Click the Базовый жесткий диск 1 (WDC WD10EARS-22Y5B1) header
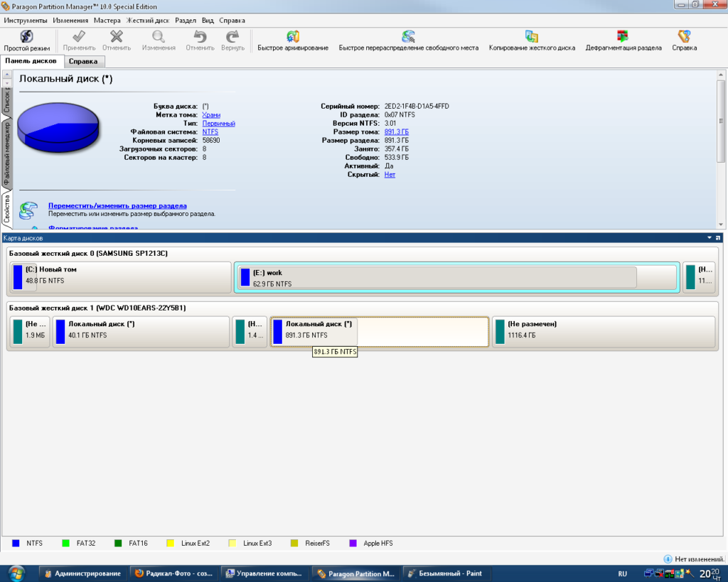 tap(97, 308)
